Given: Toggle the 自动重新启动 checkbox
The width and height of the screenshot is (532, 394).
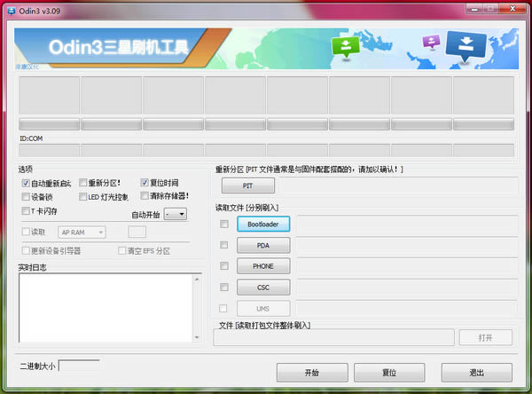Looking at the screenshot, I should 26,183.
